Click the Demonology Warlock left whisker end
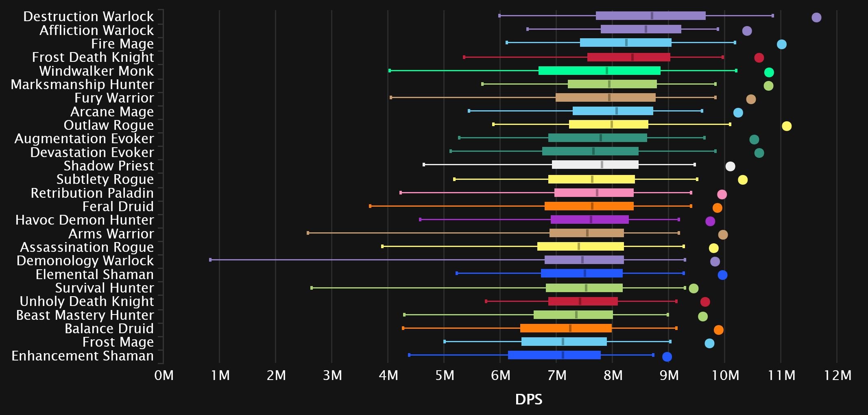Screen dimensions: 868x415 pos(210,260)
